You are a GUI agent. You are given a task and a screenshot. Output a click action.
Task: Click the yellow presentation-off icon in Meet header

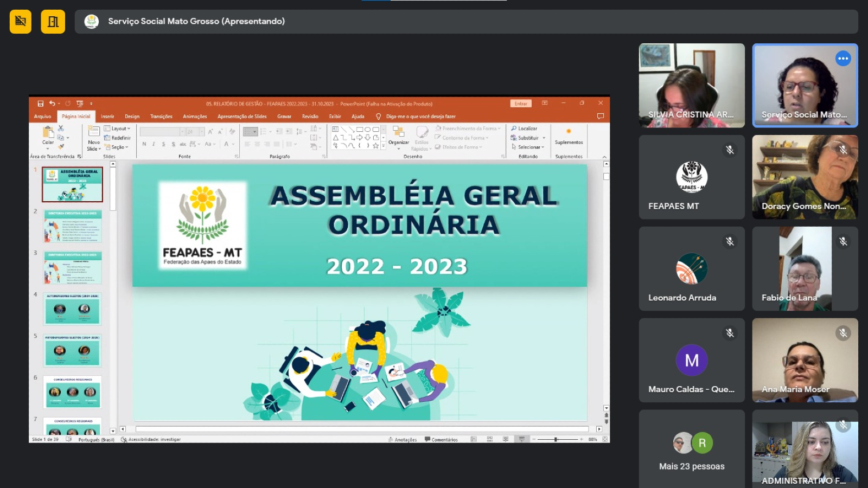[21, 22]
